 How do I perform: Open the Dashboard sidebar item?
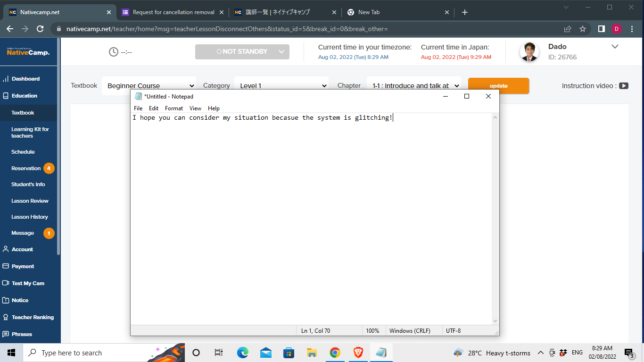[25, 79]
